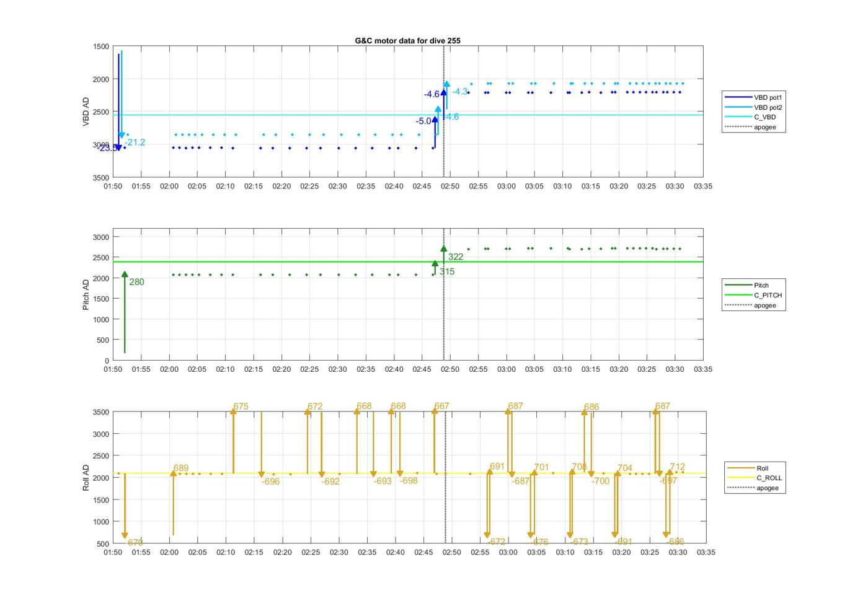Select the "VBD pot2" legend label
This screenshot has height=611, width=868.
pos(768,108)
